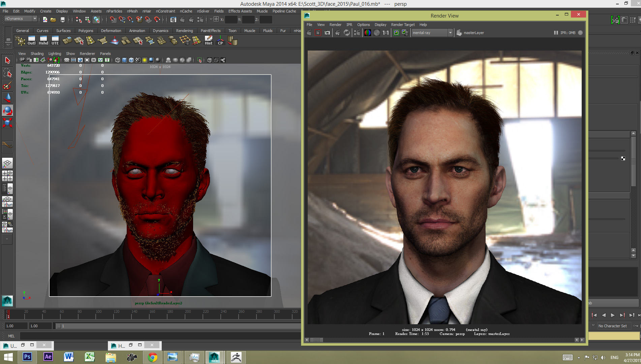641x364 pixels.
Task: Step to next key button
Action: pos(622,315)
